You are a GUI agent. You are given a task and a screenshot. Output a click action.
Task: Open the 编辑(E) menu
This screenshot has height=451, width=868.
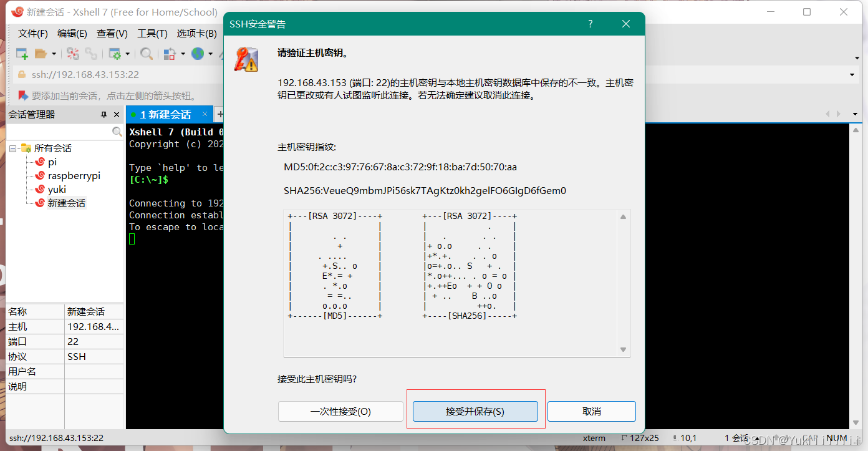72,34
